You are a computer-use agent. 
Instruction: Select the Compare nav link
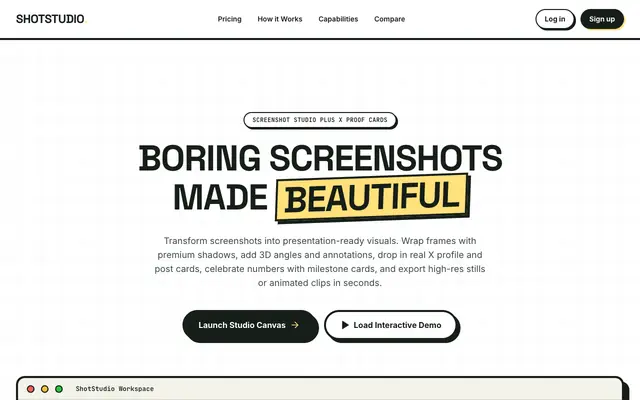389,19
